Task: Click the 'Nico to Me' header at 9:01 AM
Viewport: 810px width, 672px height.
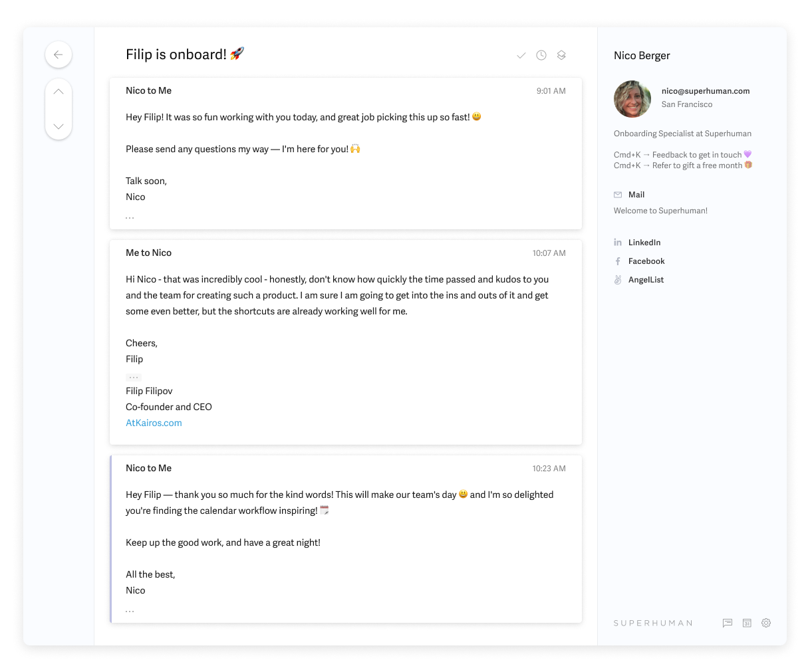Action: coord(148,90)
